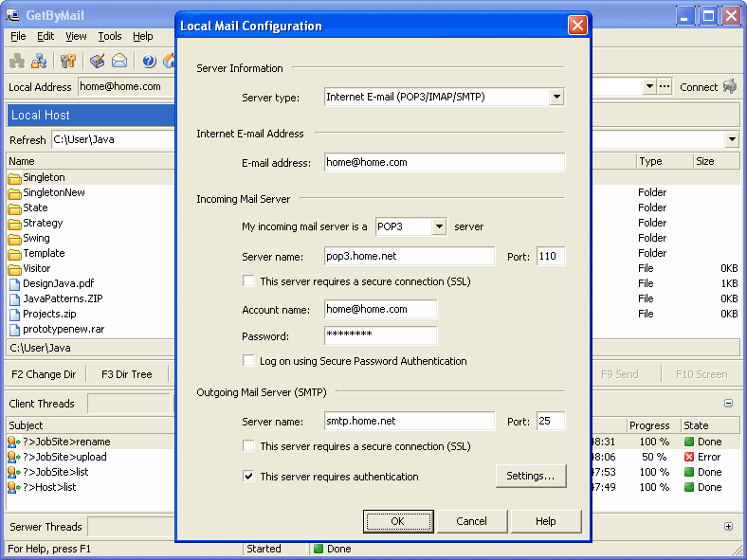Click the Strategy folder icon

pos(15,224)
